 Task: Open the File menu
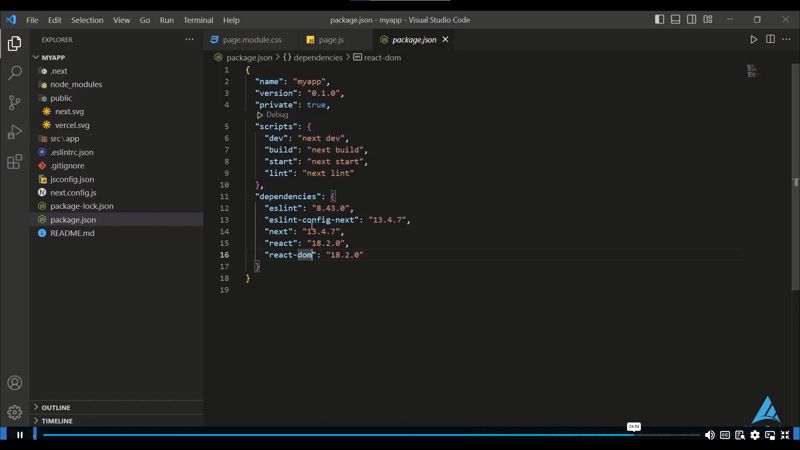point(32,20)
